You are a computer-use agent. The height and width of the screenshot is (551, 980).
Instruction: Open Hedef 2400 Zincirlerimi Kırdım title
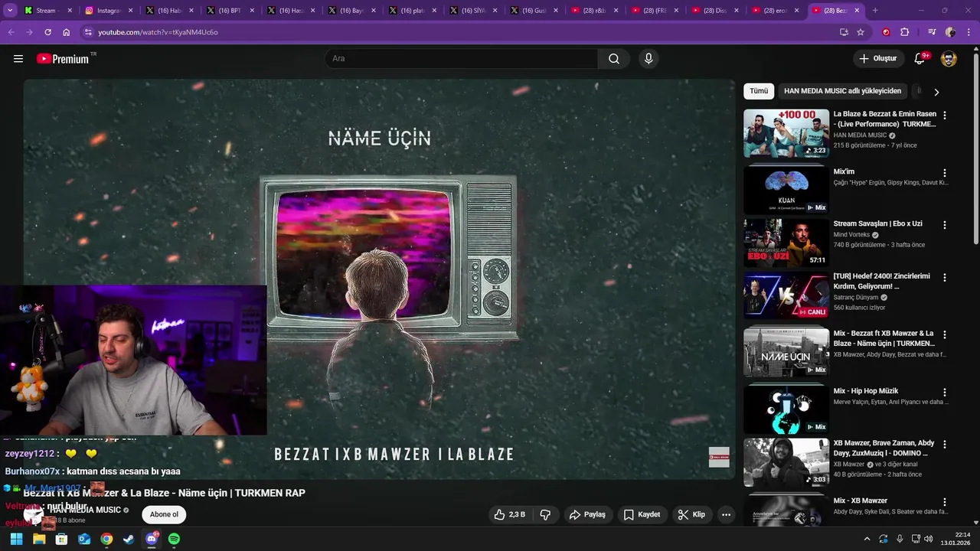[x=881, y=281]
